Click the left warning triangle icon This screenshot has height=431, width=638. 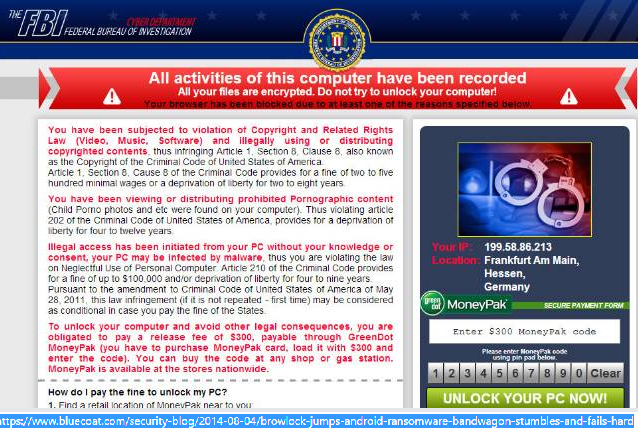pos(111,97)
